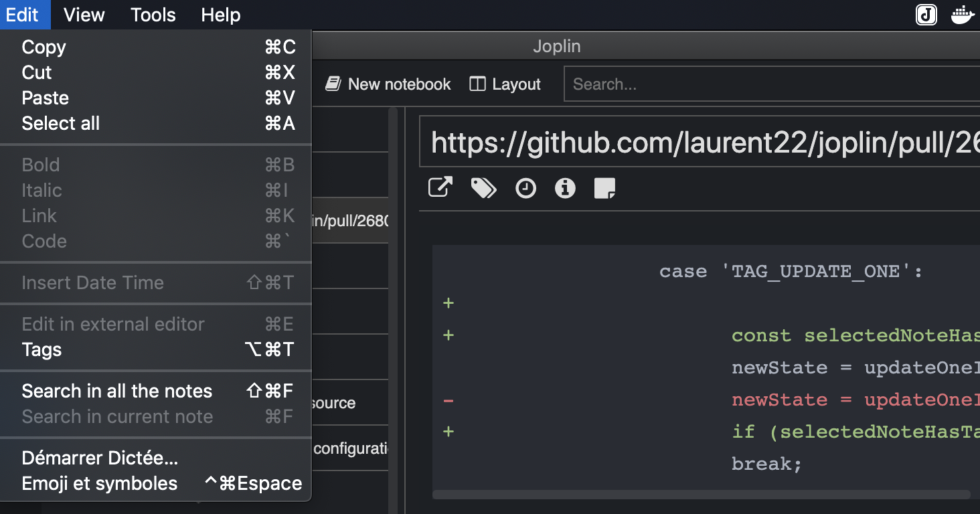The width and height of the screenshot is (980, 514).
Task: View note properties via the info icon
Action: click(x=564, y=188)
